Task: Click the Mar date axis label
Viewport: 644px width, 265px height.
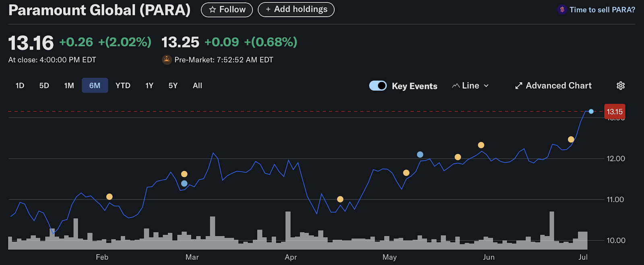Action: click(192, 257)
